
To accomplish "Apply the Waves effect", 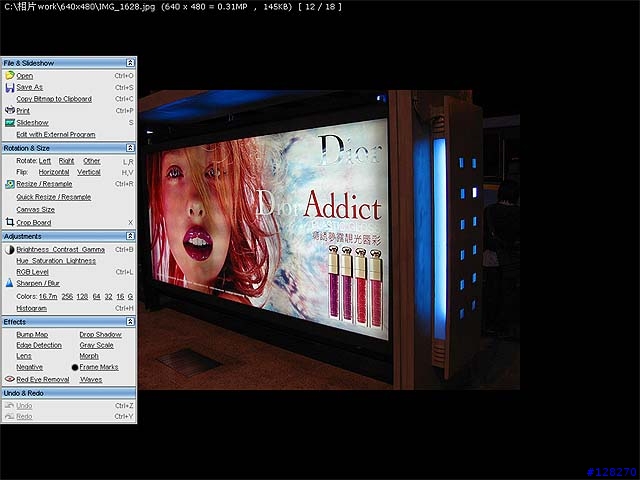I will click(x=91, y=380).
